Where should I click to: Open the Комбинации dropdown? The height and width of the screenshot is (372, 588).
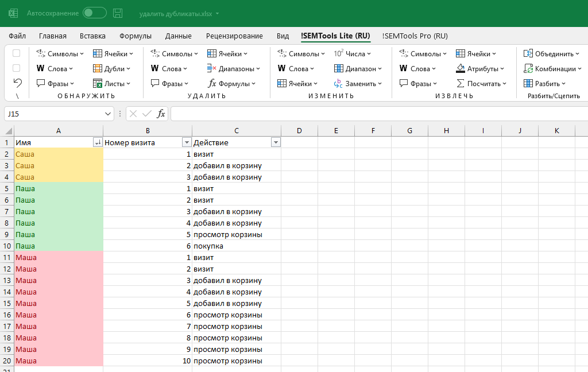[553, 69]
